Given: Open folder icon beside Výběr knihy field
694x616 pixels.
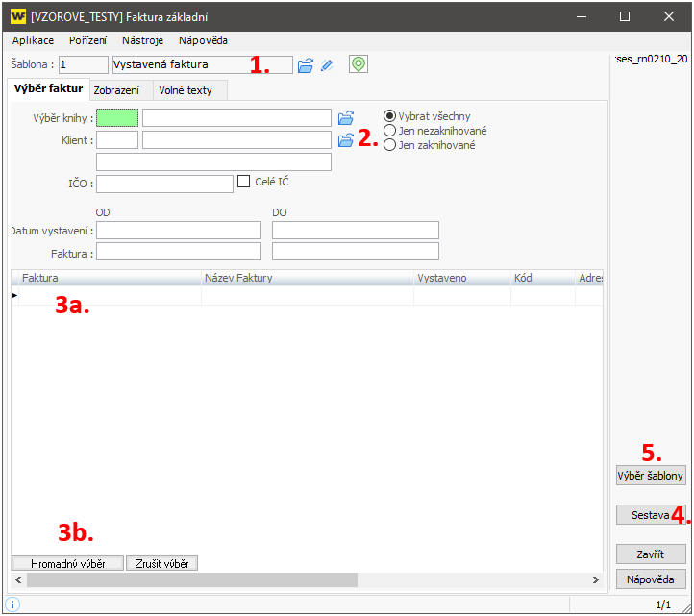Looking at the screenshot, I should click(346, 118).
